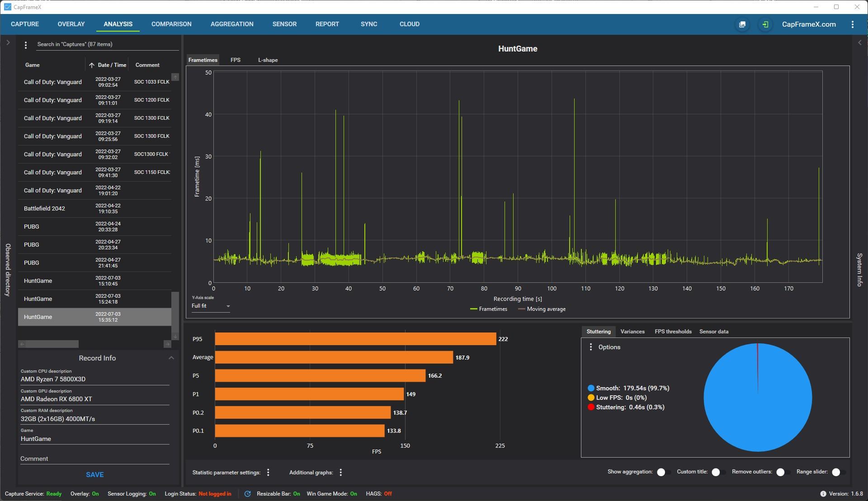Image resolution: width=868 pixels, height=501 pixels.
Task: Switch to the OVERLAY tab
Action: (71, 24)
